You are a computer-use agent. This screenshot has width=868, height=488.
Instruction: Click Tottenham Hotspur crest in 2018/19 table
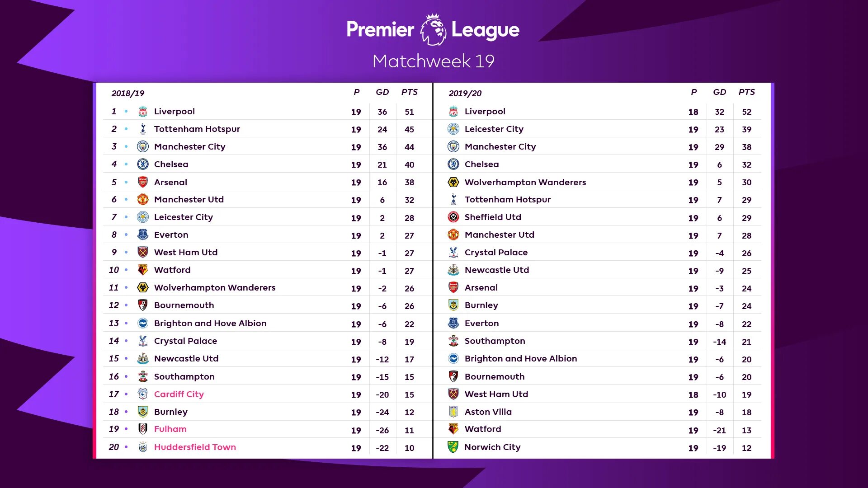click(143, 129)
